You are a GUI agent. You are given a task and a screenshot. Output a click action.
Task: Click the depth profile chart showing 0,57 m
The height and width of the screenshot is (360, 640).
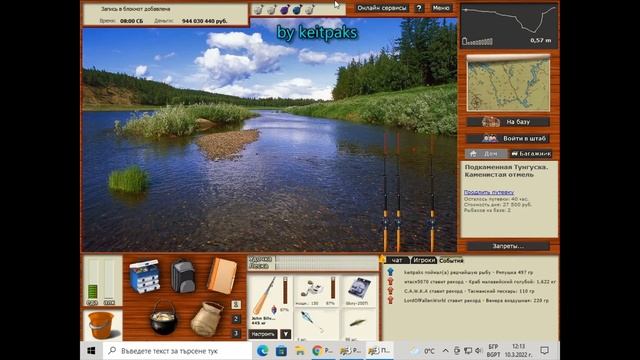[x=509, y=26]
